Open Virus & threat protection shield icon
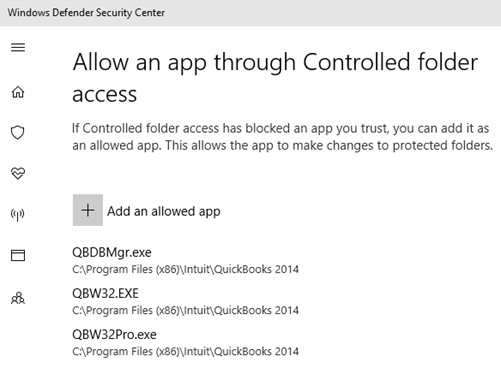 click(x=18, y=132)
